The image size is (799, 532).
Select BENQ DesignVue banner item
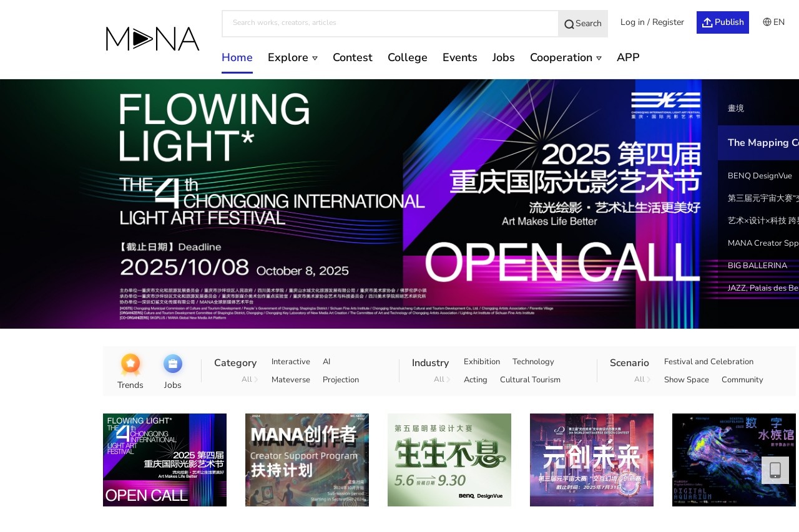[758, 176]
